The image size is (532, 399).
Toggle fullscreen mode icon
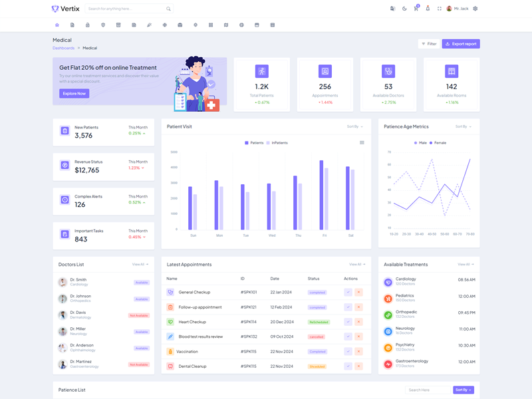439,9
